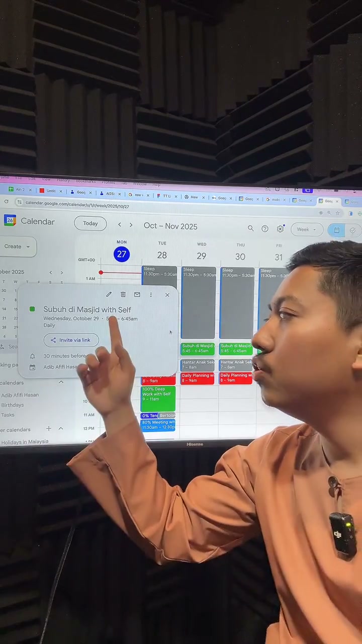Open the Support question-mark icon

pos(265,229)
